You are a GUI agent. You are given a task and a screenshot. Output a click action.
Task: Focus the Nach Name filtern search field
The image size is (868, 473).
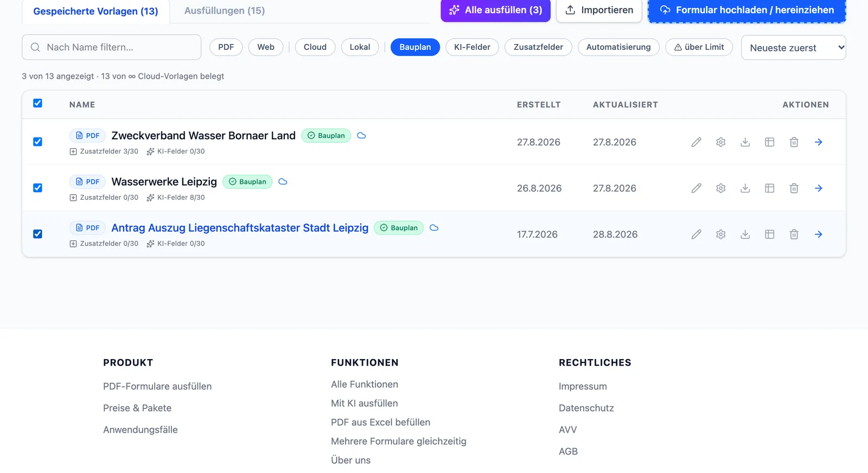[x=111, y=47]
